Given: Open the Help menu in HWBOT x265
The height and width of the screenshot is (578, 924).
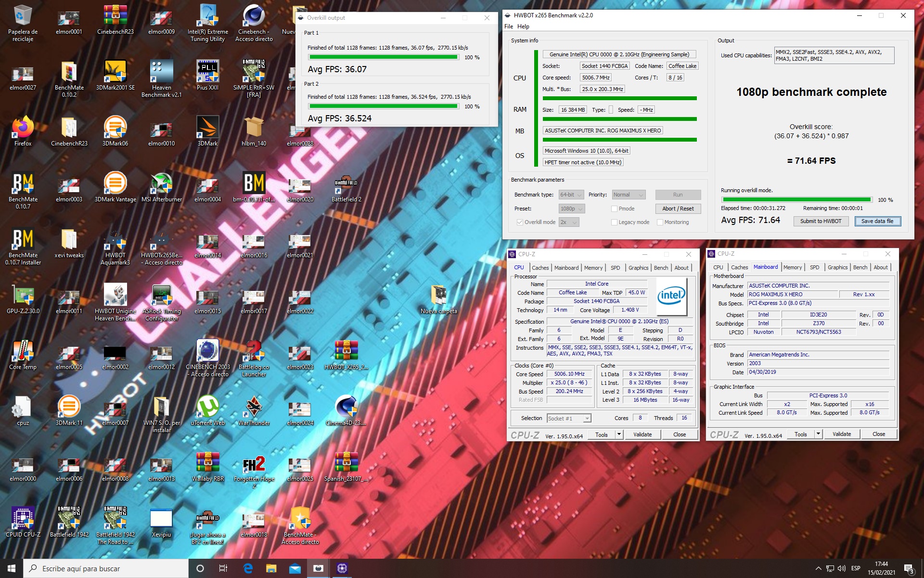Looking at the screenshot, I should [523, 26].
